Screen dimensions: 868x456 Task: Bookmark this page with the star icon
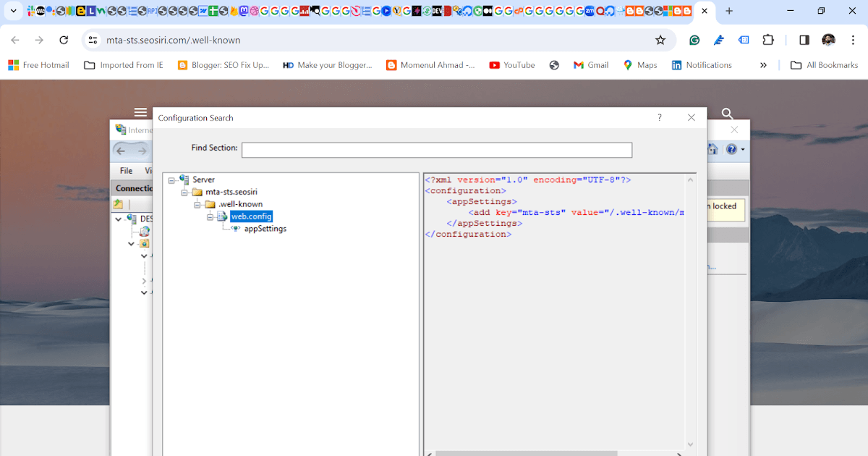[x=660, y=41]
